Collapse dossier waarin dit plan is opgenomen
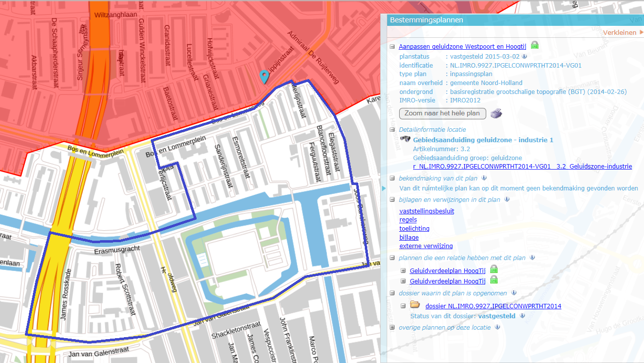644x363 pixels. tap(393, 293)
